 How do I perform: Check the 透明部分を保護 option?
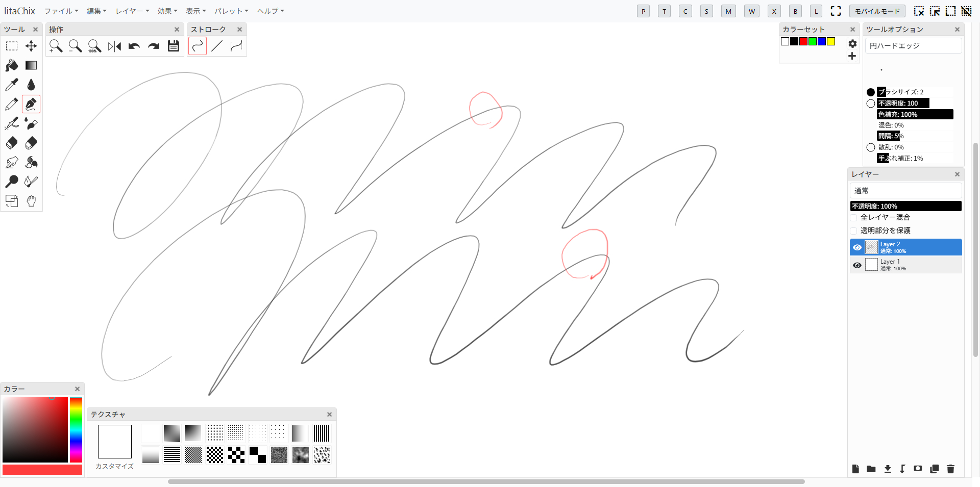pyautogui.click(x=854, y=231)
